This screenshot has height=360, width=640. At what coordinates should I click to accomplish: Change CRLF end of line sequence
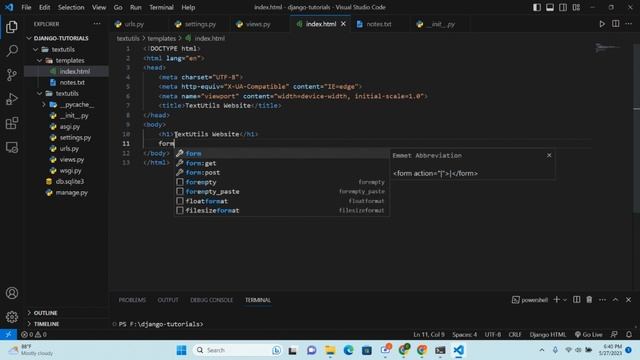(515, 334)
